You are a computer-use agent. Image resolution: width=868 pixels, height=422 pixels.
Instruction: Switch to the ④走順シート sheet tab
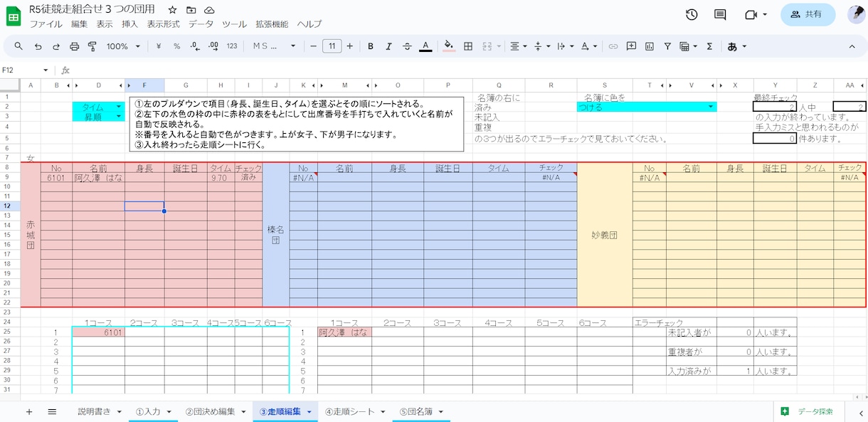point(354,411)
